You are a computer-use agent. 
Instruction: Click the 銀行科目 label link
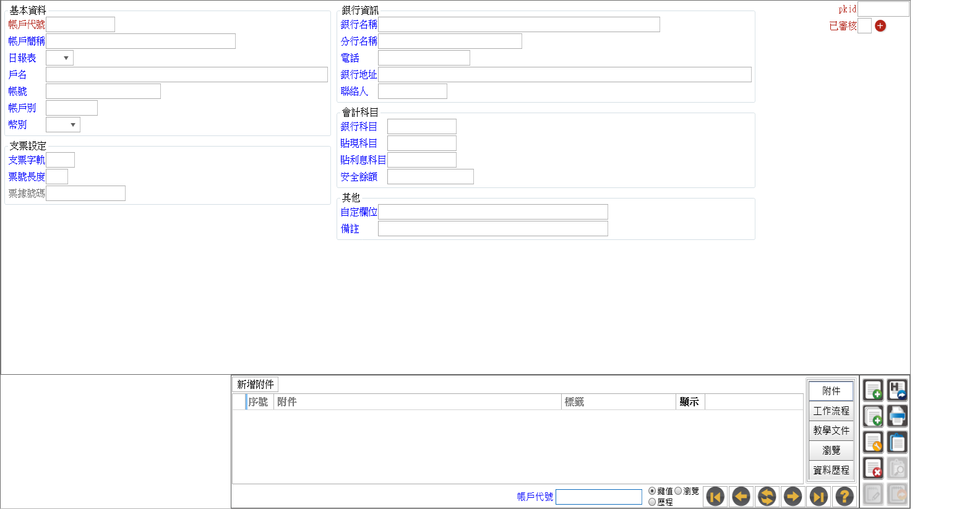359,127
